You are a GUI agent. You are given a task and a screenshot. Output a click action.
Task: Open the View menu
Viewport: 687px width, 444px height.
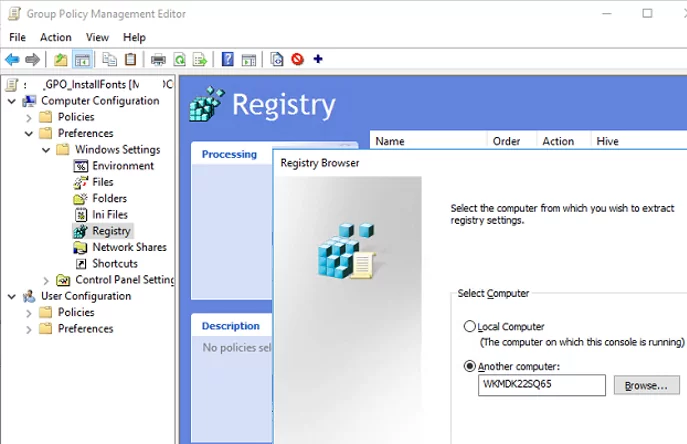pyautogui.click(x=97, y=37)
